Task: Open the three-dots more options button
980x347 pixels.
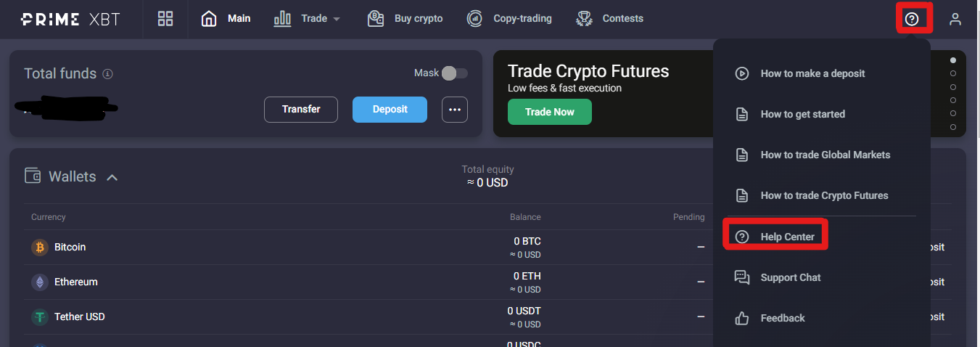Action: click(455, 110)
